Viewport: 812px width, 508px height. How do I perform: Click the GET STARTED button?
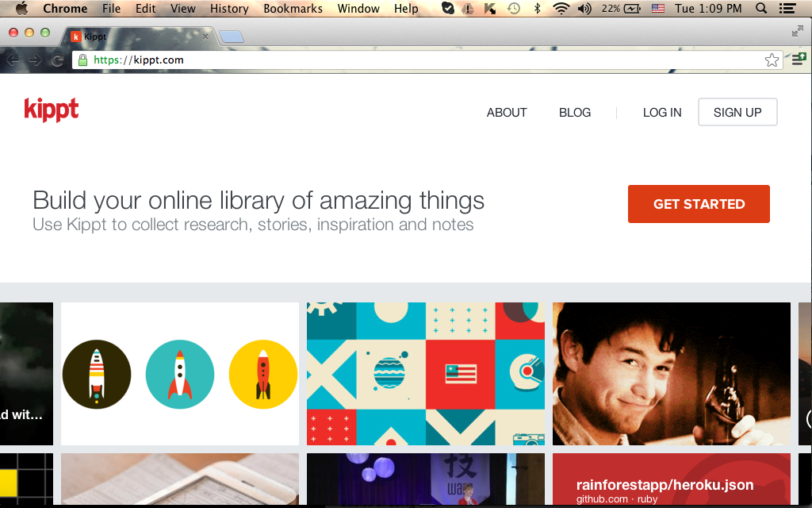tap(699, 204)
